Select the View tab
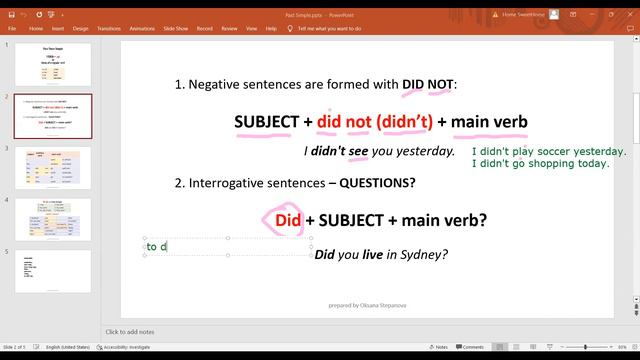The height and width of the screenshot is (360, 640). 251,29
